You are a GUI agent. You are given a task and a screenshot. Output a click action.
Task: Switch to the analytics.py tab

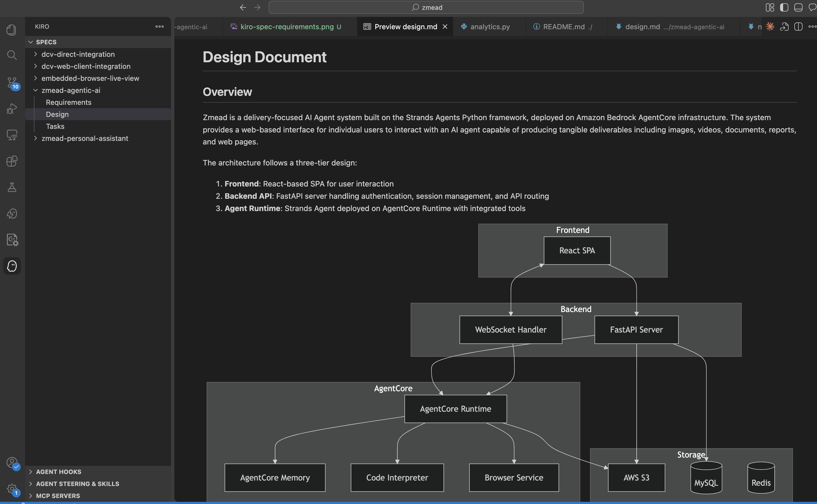[x=490, y=27]
